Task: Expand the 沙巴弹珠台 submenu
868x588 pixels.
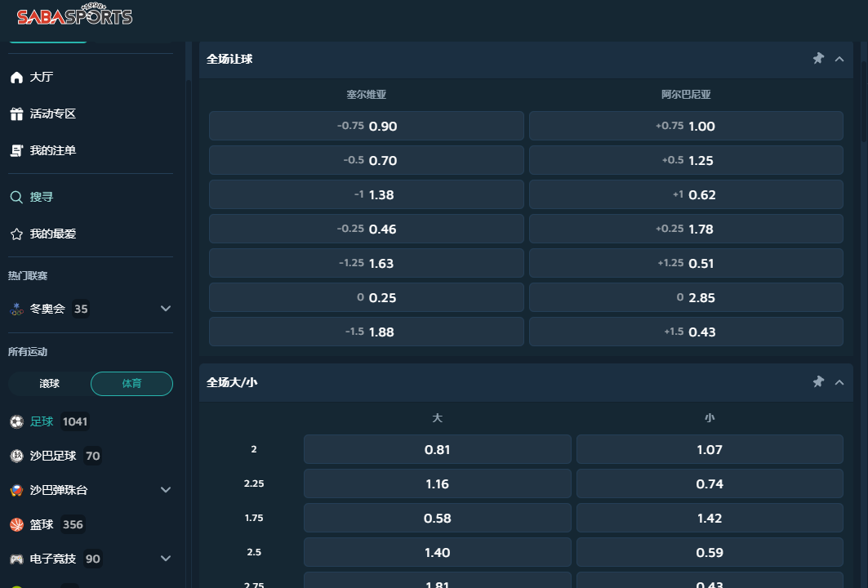Action: click(x=166, y=490)
